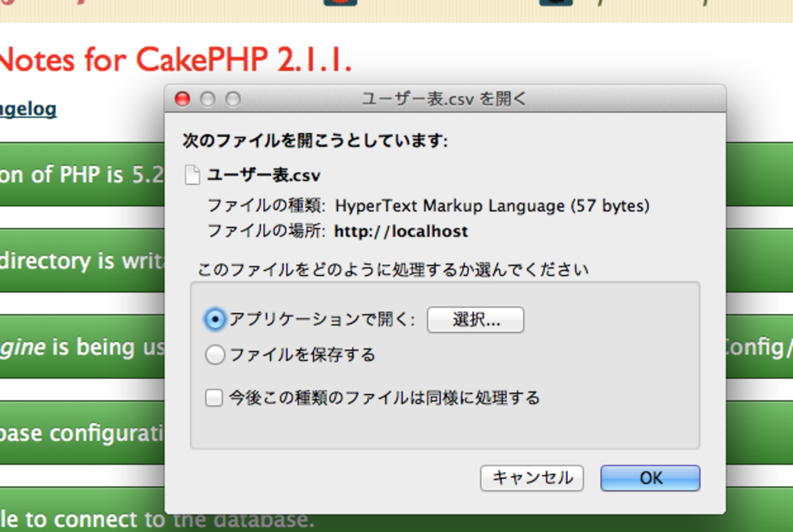
Task: Click the heading Notes for CakePHP 2.1.1.
Action: pos(176,60)
